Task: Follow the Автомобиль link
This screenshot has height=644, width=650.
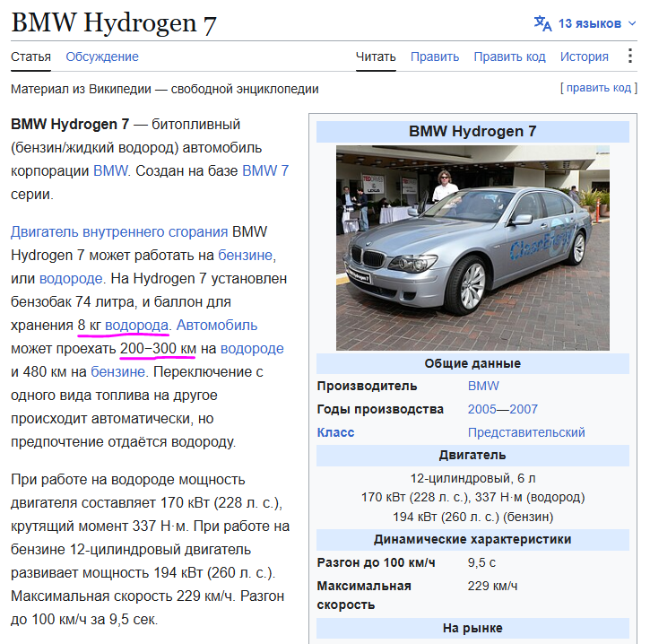Action: (217, 325)
